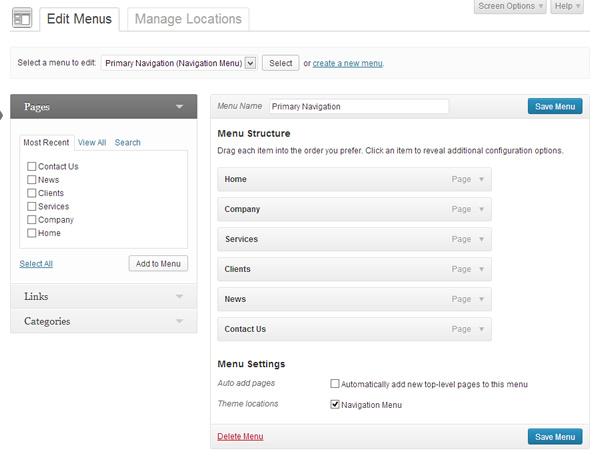Viewport: 600px width, 460px height.
Task: Click the Add to Menu button
Action: point(158,264)
